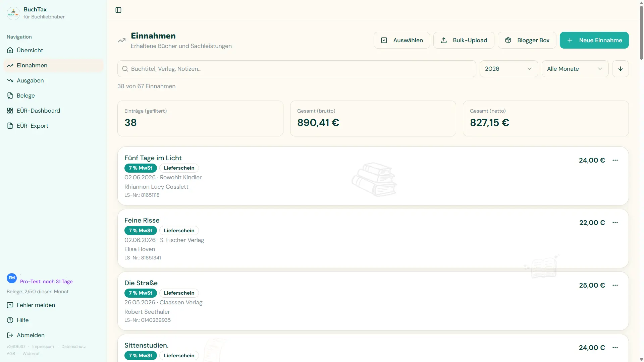Open EÜR-Dashboard

(54, 111)
